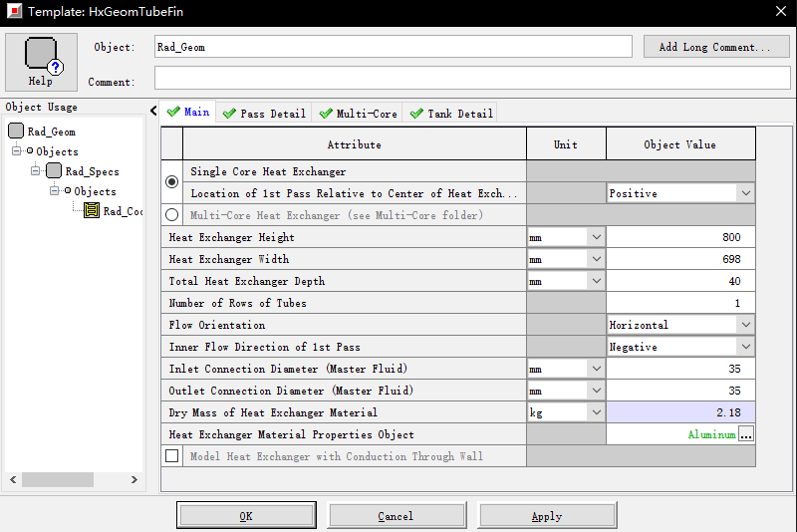Select Single Core Heat Exchanger radio button
The image size is (797, 532).
[172, 182]
